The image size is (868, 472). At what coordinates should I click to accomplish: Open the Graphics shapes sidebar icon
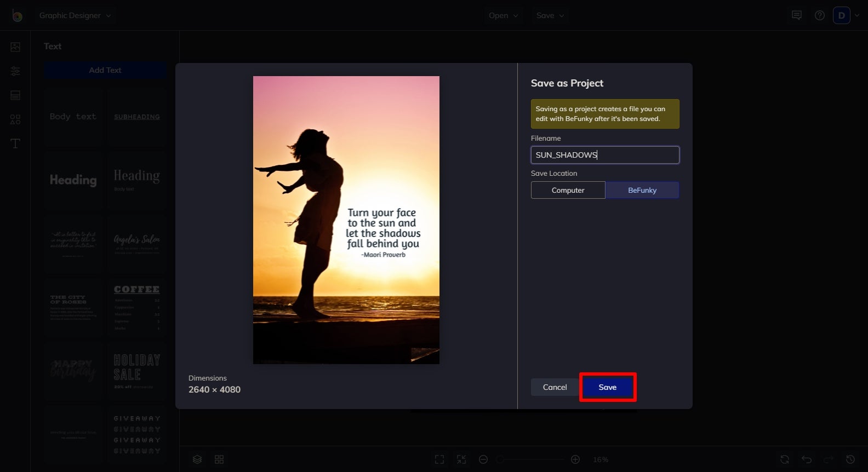(15, 119)
